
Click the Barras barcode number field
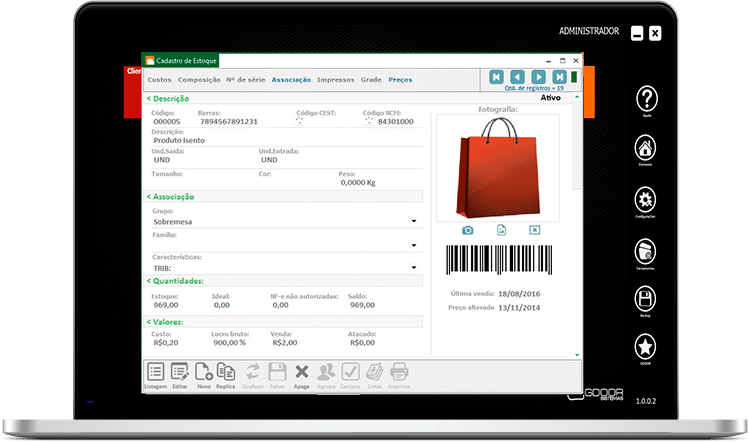tap(228, 122)
